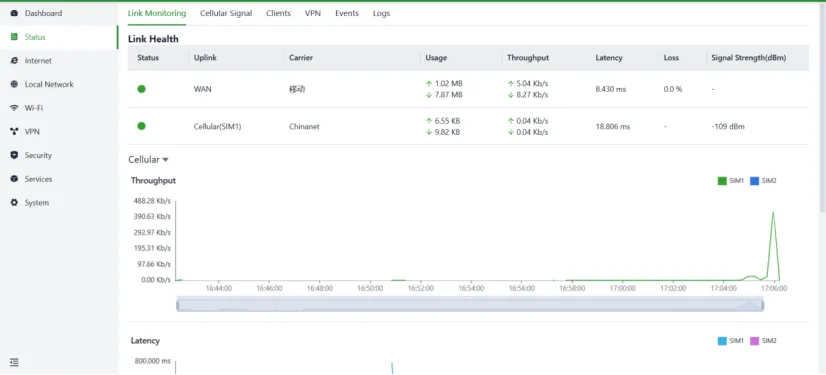Click the Usage column header
This screenshot has height=375, width=826.
[x=436, y=58]
